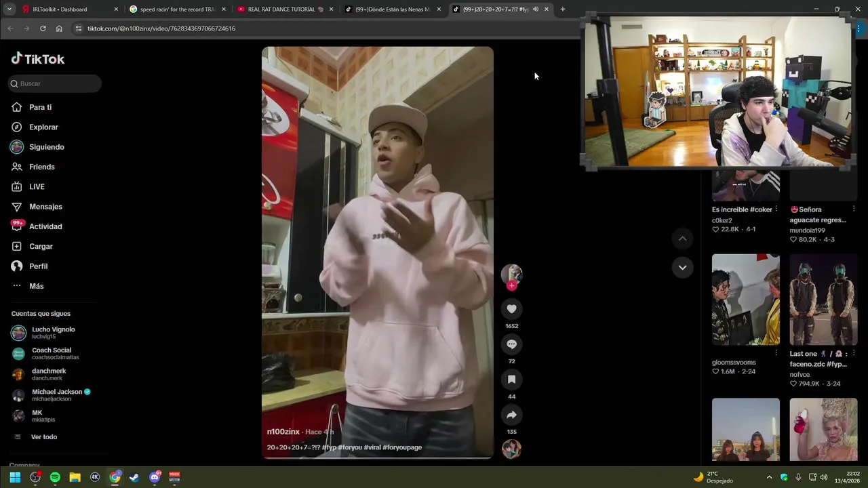Open gloomssvooms video thumbnail
This screenshot has width=868, height=488.
tap(746, 300)
